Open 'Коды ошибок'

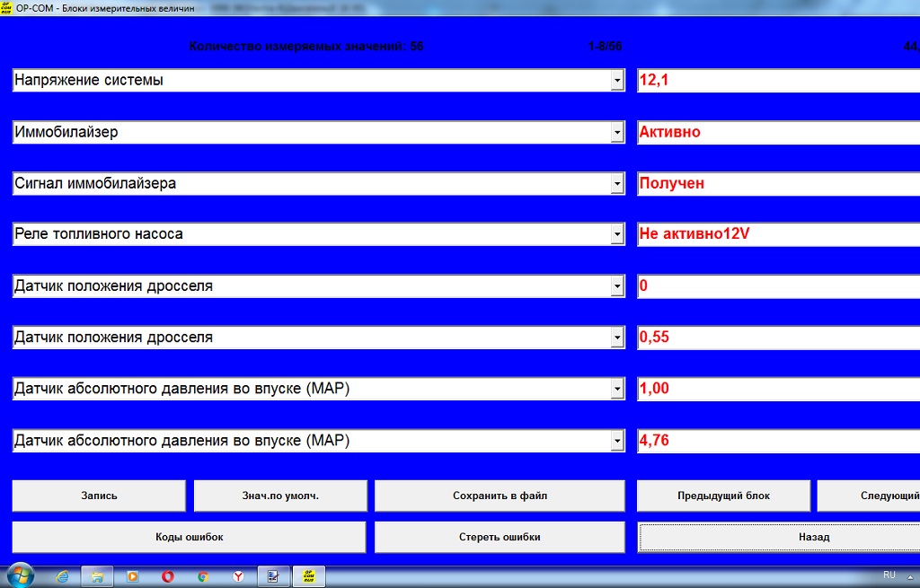click(189, 537)
